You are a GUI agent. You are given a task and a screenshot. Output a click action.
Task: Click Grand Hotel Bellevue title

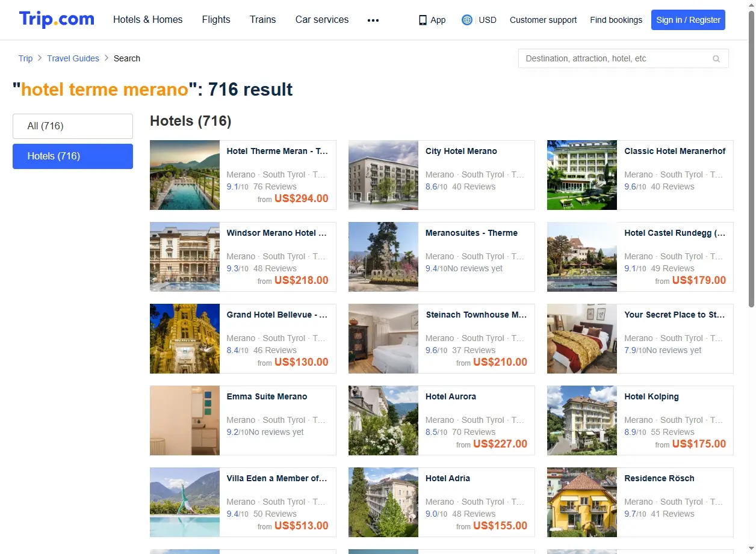coord(277,315)
